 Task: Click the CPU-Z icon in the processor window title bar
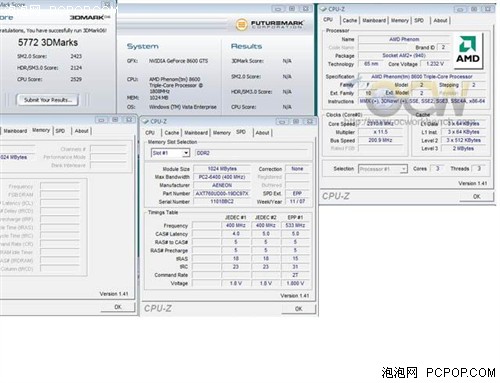(323, 9)
